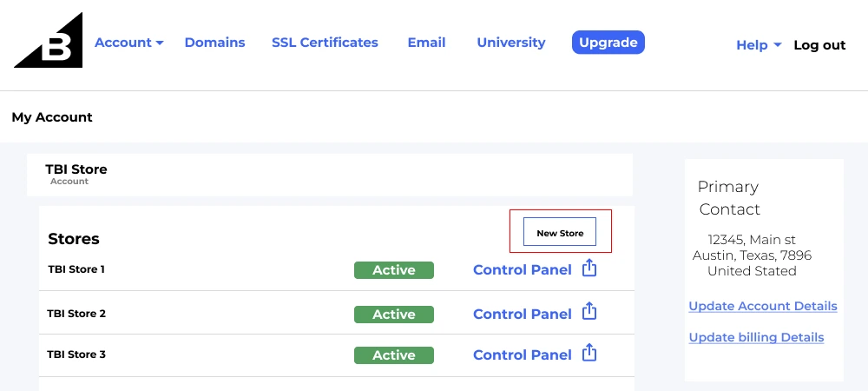Click Update Account Details link

762,306
